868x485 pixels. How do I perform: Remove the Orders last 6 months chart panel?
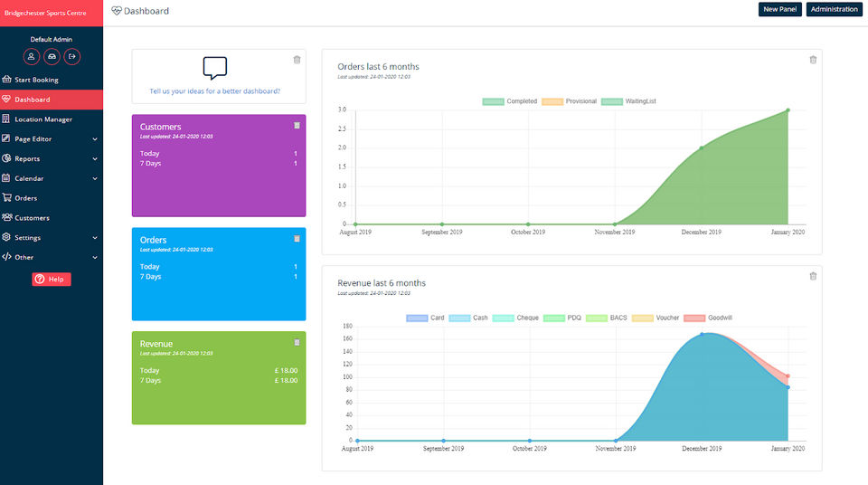point(813,60)
